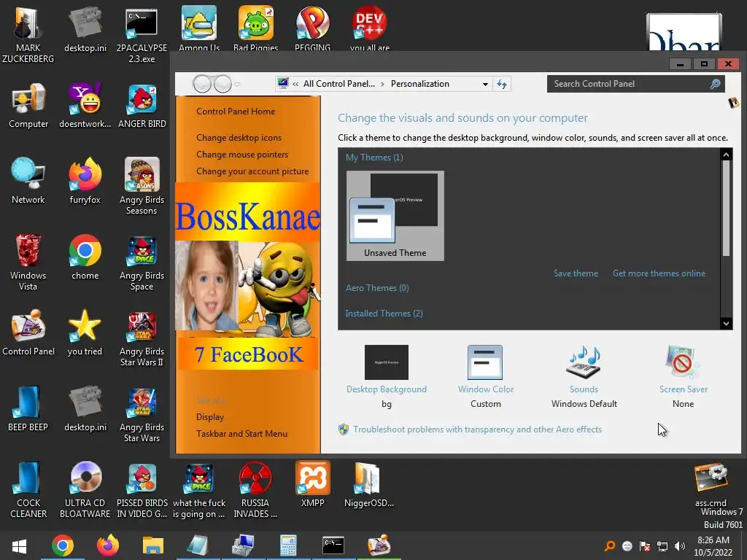Open Troubleshoot transparency and Aero effects link
747x560 pixels.
(477, 429)
